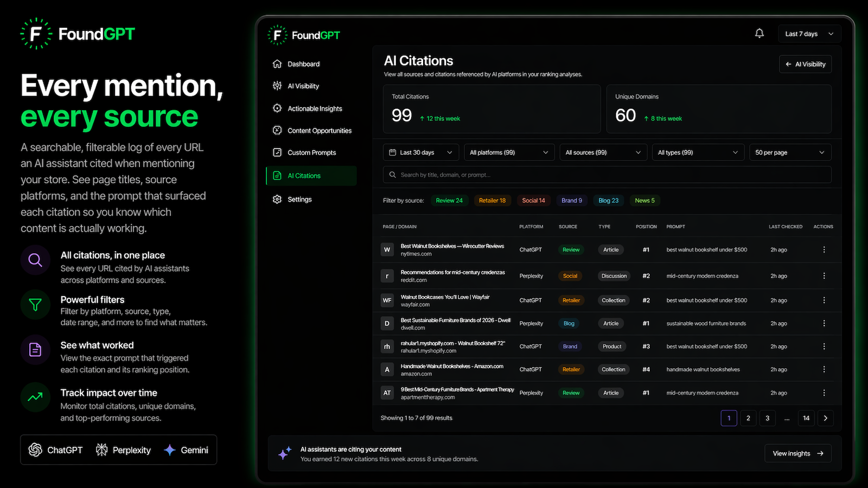Click 'Recommendations for mid-century credenzas' title
The height and width of the screenshot is (488, 868).
(x=452, y=272)
